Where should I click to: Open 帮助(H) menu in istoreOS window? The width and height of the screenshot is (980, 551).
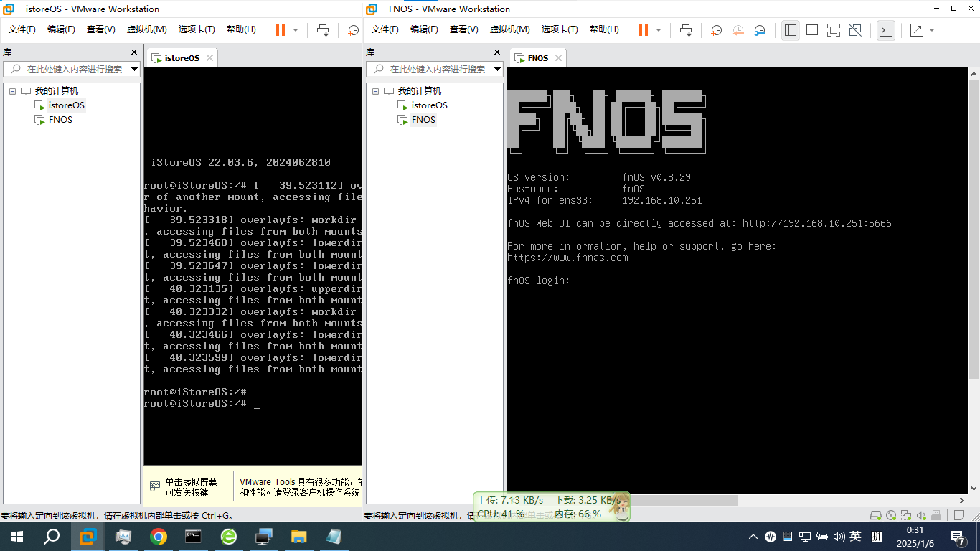click(x=241, y=29)
